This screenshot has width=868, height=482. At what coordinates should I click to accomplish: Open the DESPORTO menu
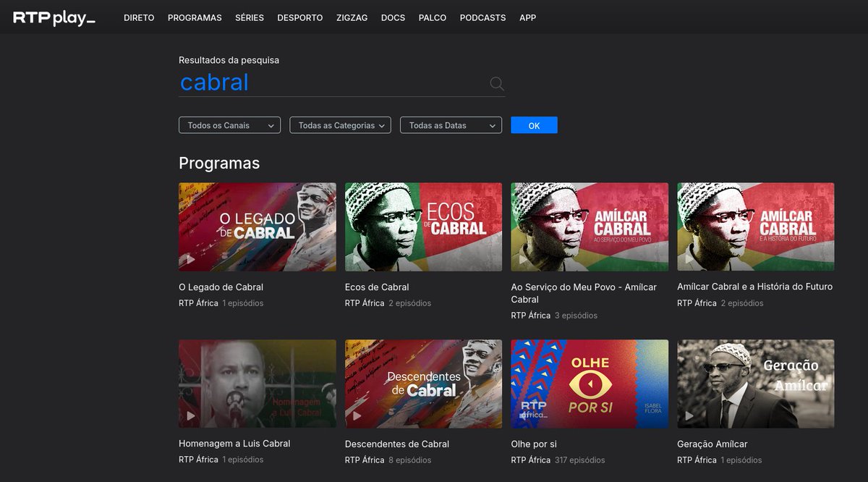click(x=300, y=17)
